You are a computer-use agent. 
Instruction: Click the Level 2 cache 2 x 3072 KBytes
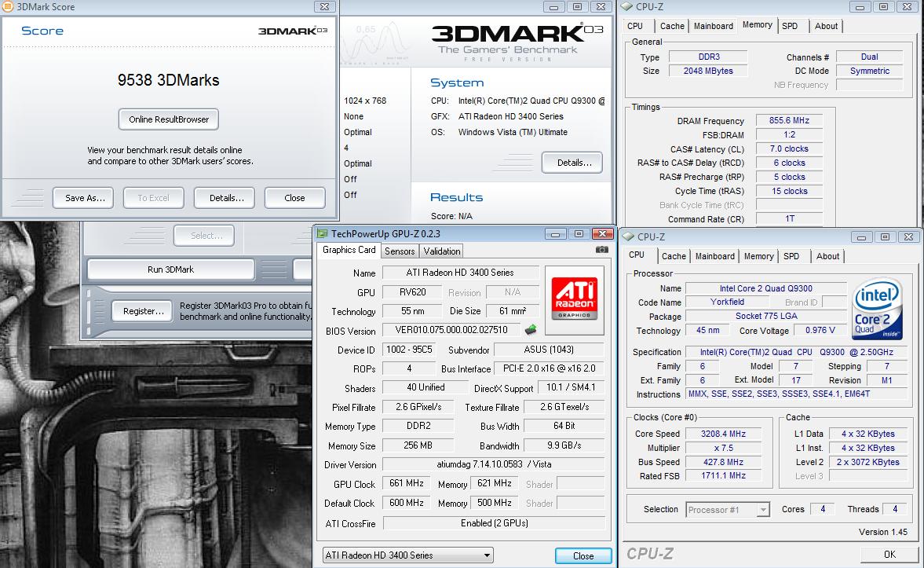pyautogui.click(x=868, y=462)
